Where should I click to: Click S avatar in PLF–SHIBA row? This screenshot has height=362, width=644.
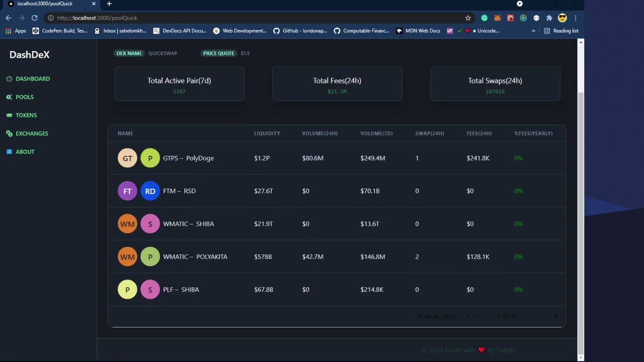click(150, 290)
